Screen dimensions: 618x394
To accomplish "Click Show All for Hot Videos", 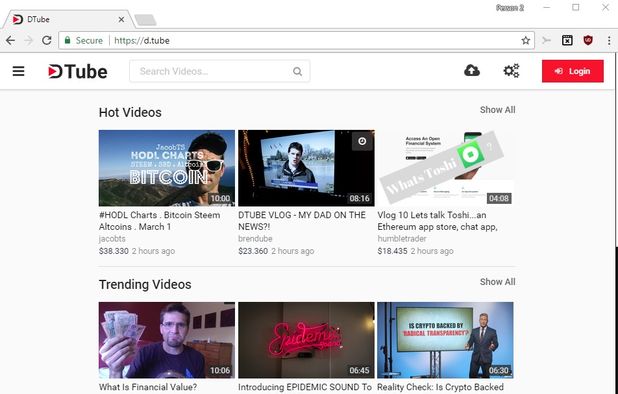I will point(497,110).
